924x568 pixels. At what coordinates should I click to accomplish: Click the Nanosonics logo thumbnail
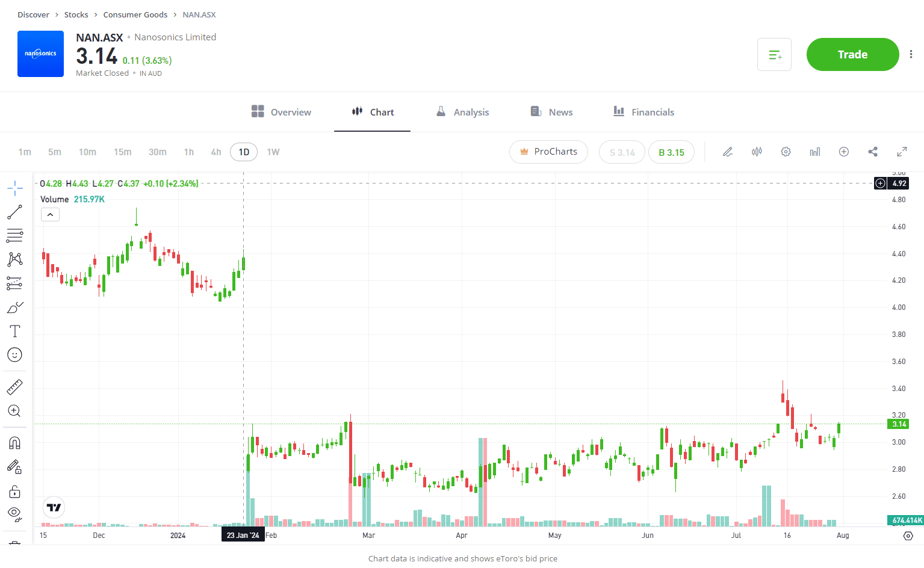tap(40, 54)
